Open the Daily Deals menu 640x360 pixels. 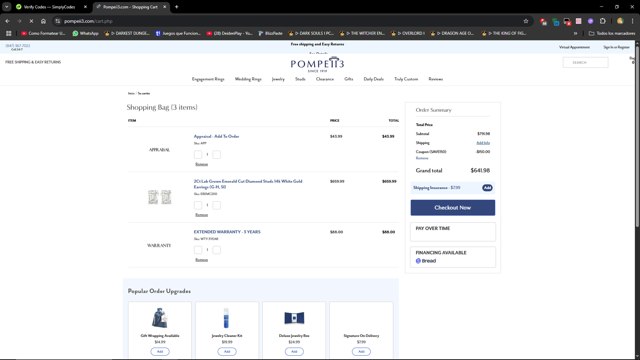pos(373,79)
